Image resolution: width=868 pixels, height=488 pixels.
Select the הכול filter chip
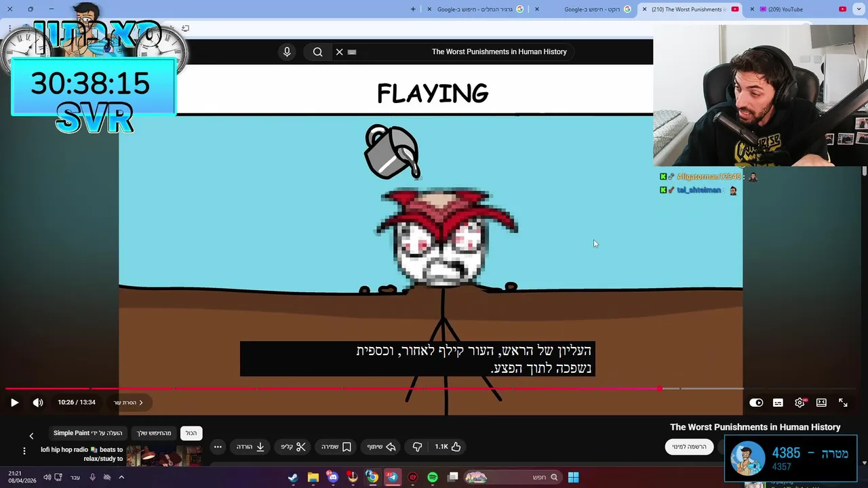point(191,433)
